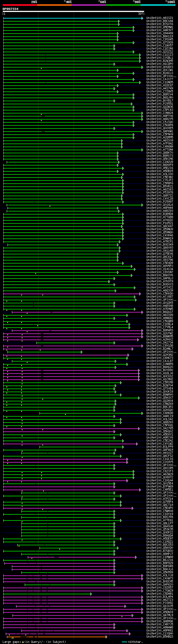This screenshot has height=644, width=178.
Task: Select the UniRef100_A5DE97 label
Action: coord(160,539)
